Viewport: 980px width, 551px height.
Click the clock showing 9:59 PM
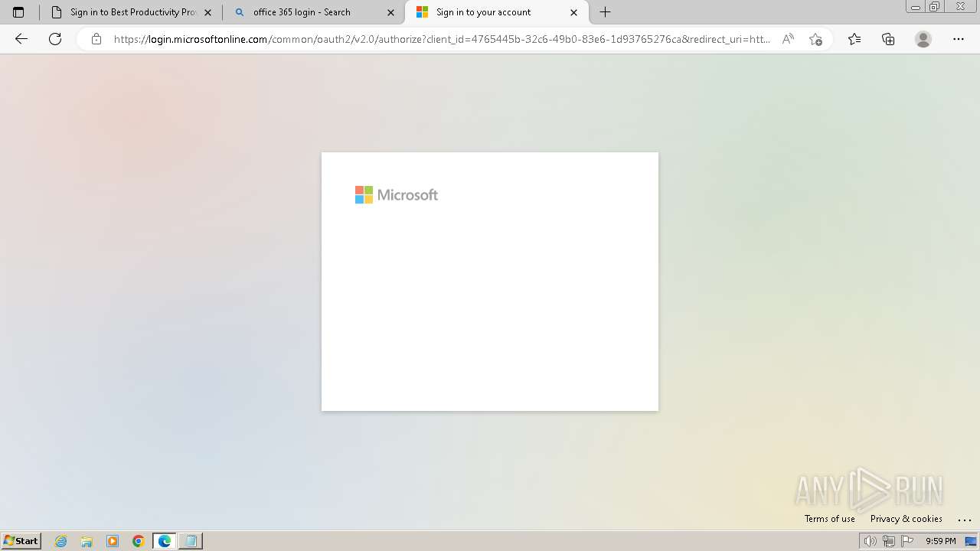941,541
